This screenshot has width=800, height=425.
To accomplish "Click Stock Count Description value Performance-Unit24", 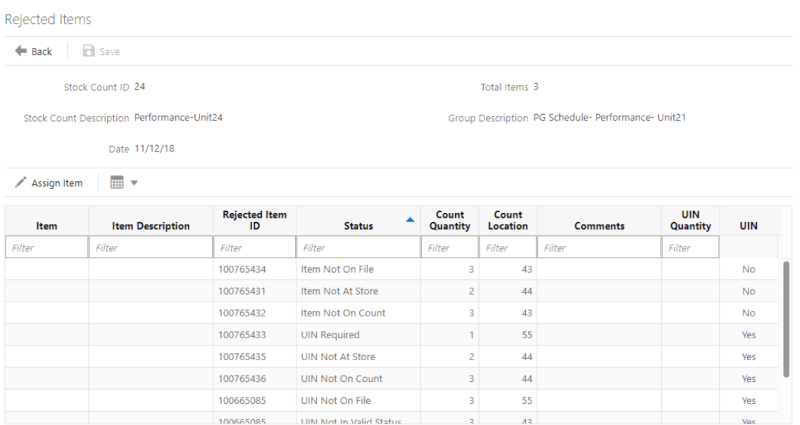I will tap(179, 117).
